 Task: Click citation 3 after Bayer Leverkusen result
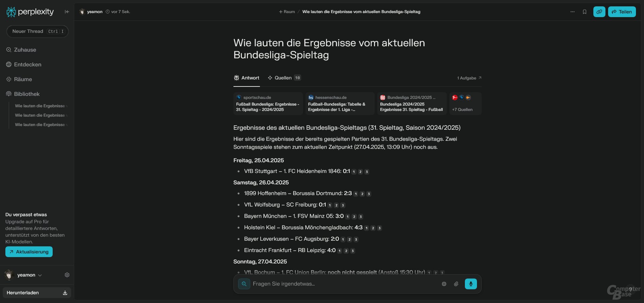coord(356,239)
